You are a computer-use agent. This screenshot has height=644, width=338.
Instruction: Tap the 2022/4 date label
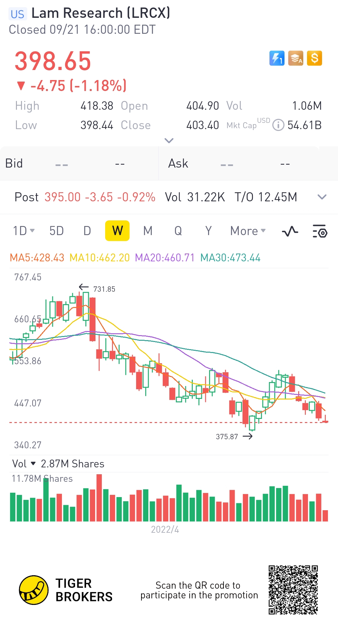click(x=165, y=530)
